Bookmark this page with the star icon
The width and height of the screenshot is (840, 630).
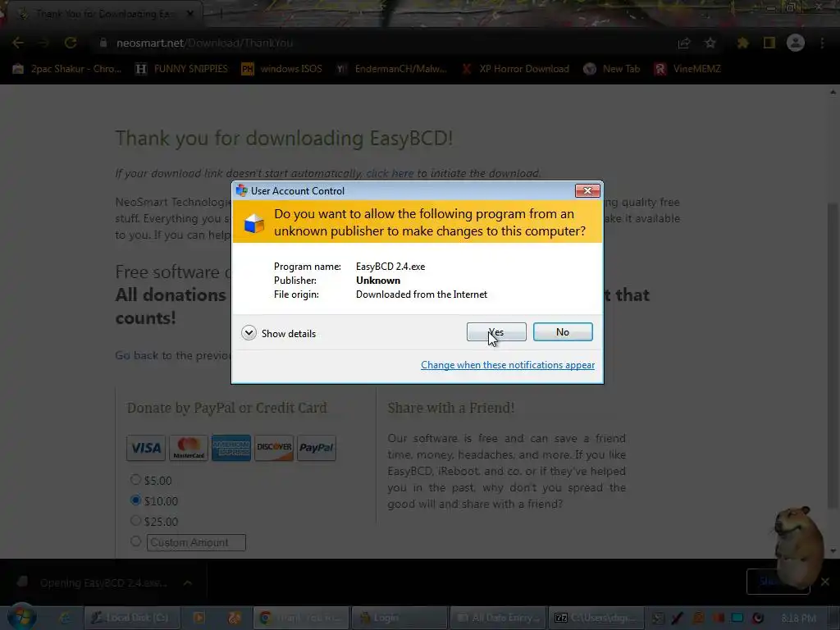point(710,43)
